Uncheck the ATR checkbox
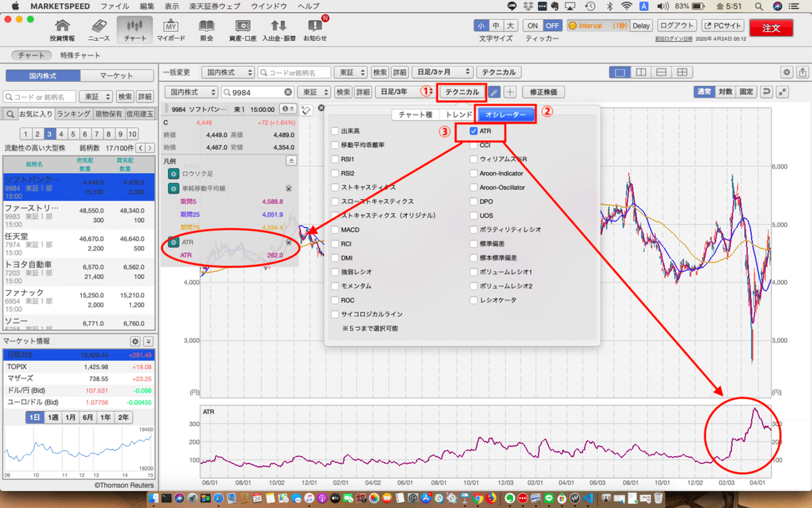Viewport: 812px width, 508px height. (x=474, y=131)
